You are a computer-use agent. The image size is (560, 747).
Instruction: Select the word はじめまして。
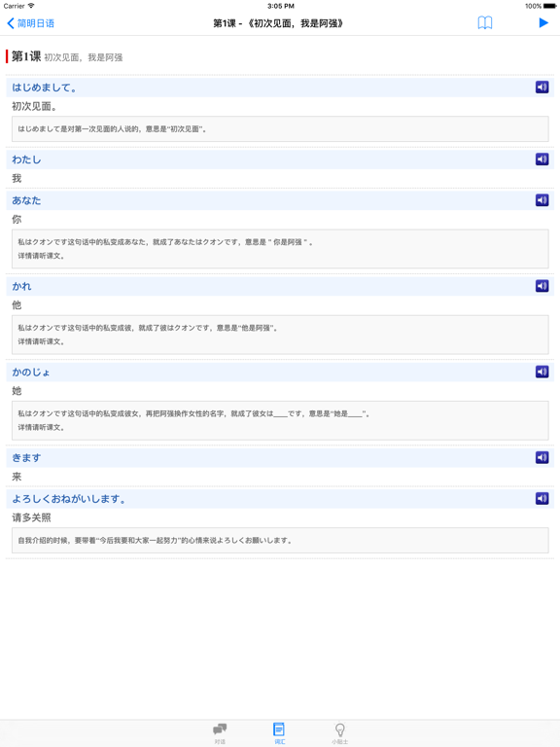[45, 88]
